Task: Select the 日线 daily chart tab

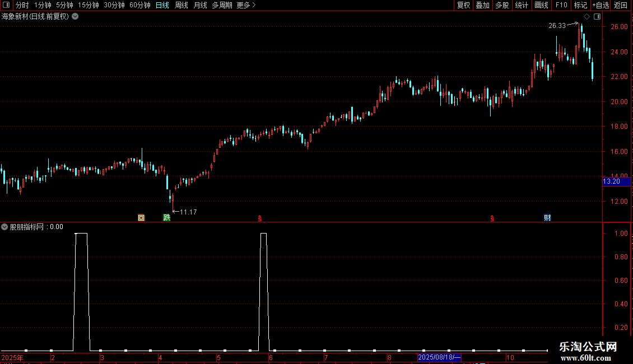Action: [x=162, y=5]
